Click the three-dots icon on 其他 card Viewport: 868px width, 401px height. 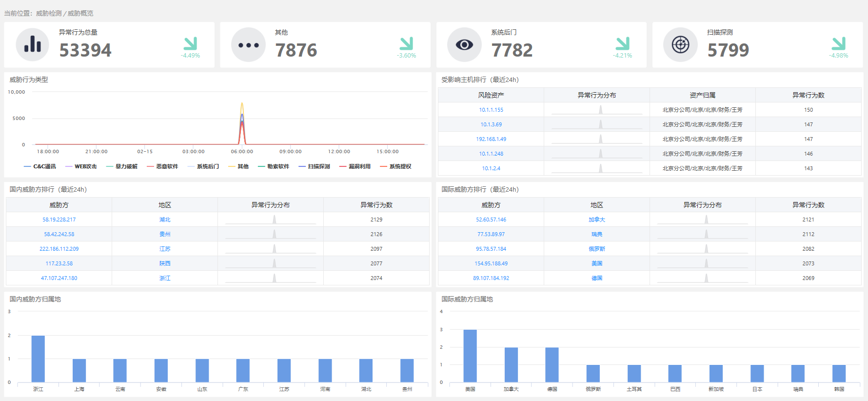click(x=248, y=45)
